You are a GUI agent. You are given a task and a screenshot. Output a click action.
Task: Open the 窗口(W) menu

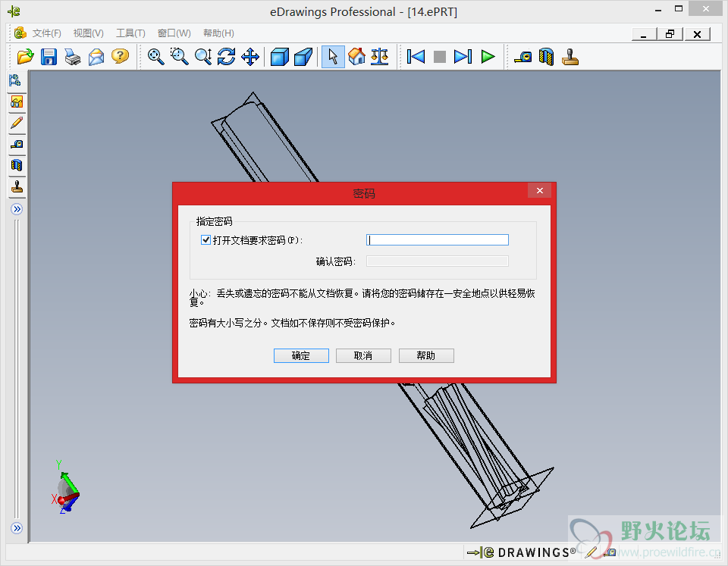174,33
